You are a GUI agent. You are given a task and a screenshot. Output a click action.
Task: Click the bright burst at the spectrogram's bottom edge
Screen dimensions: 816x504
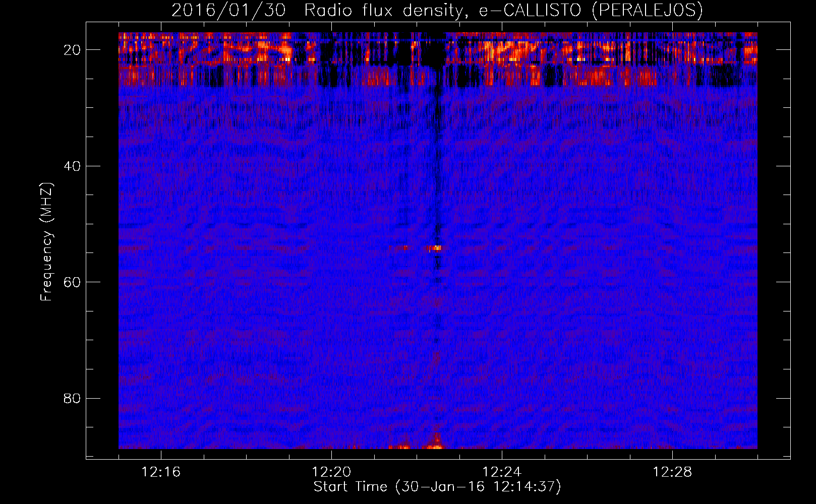point(435,442)
